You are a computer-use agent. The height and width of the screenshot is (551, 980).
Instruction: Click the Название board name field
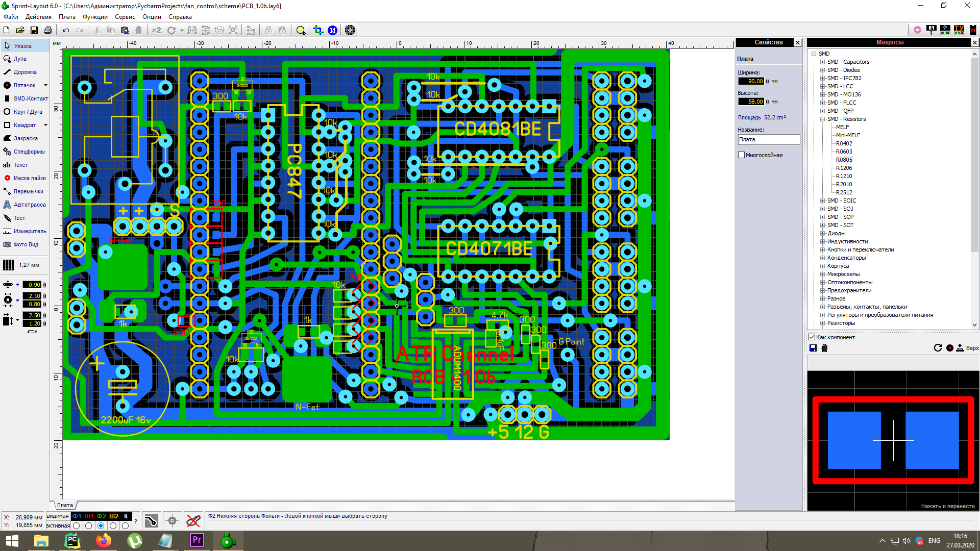click(768, 139)
